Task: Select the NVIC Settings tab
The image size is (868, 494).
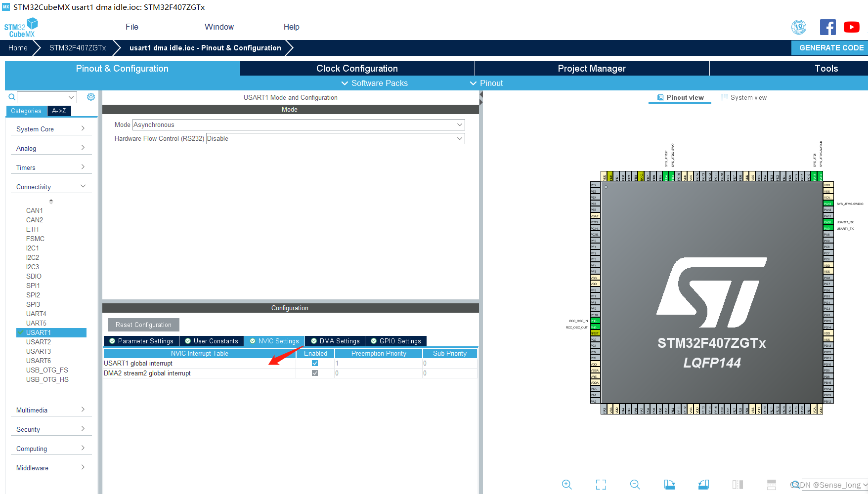Action: click(274, 341)
